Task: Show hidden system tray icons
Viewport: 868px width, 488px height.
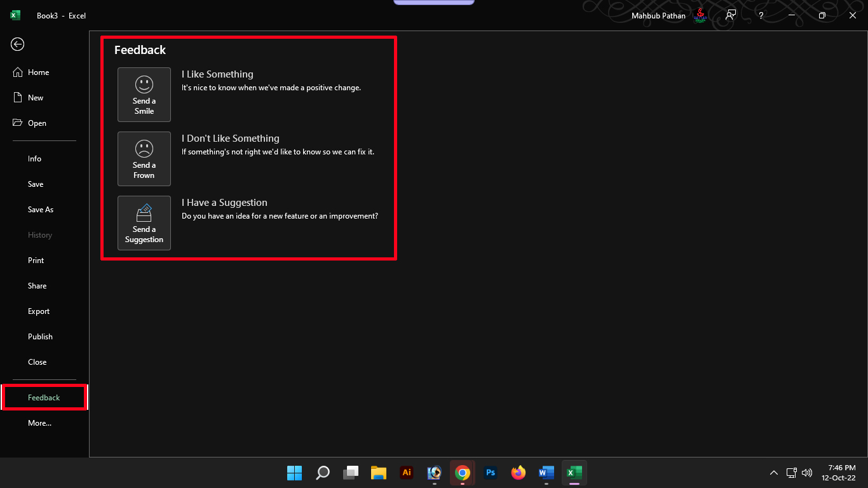Action: pyautogui.click(x=773, y=473)
